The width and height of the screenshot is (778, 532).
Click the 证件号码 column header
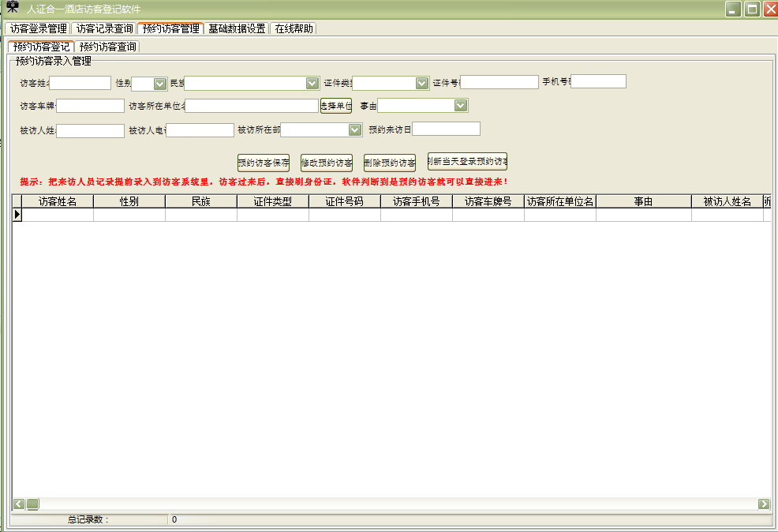pos(344,201)
